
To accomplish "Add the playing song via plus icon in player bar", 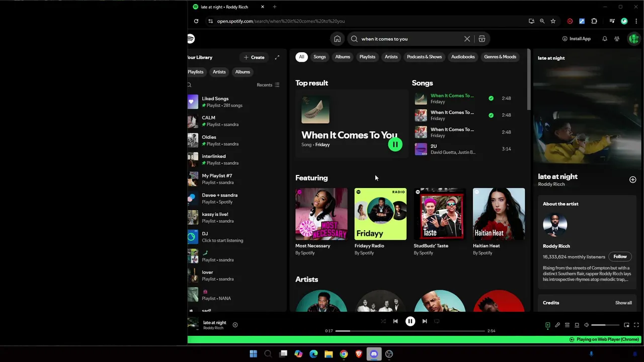I will pos(235,325).
